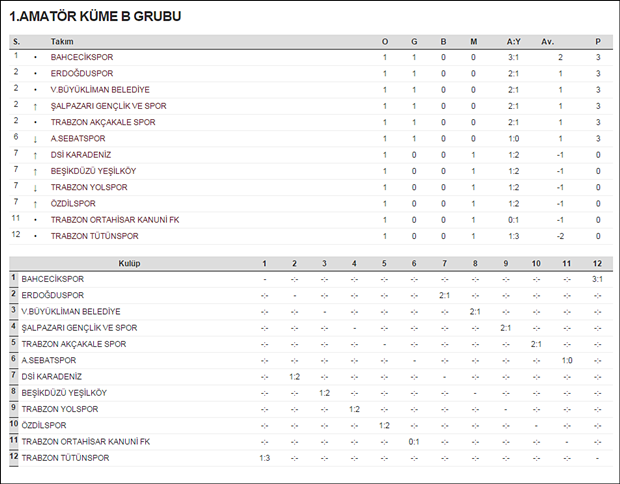Viewport: 620px width, 484px height.
Task: Click the up arrow next to DSİ KARADENİZ
Action: point(35,155)
